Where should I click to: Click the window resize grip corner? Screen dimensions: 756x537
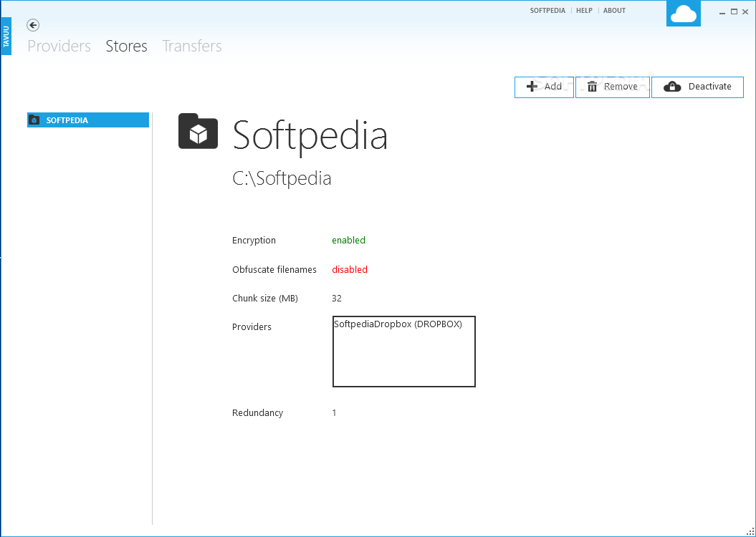[750, 531]
